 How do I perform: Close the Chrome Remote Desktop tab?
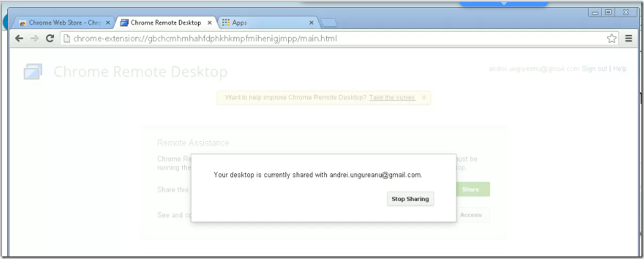[210, 23]
